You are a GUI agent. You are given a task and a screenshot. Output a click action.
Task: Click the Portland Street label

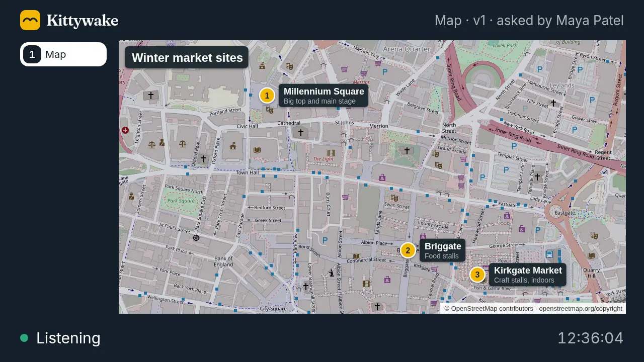coord(225,111)
